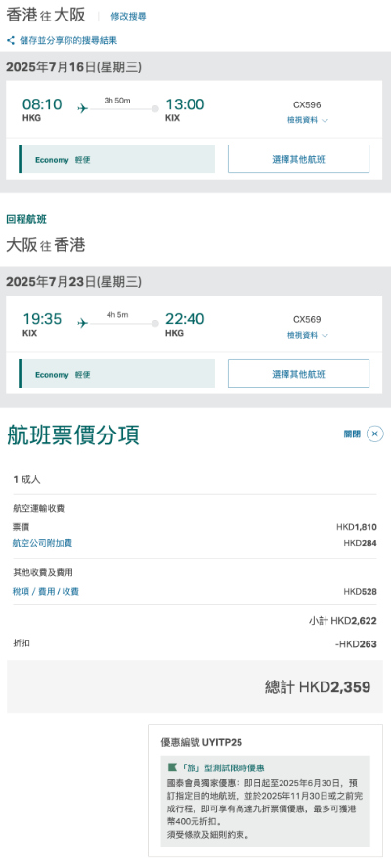Select the outbound Economy 輕便 fare bar
Screen dimensions: 391x868
[117, 159]
